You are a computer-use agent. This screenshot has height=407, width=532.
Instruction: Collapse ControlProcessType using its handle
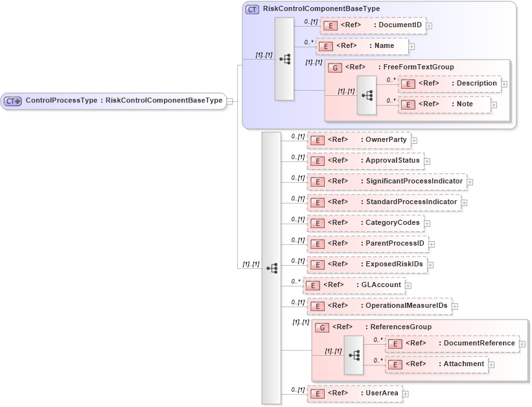(x=231, y=101)
